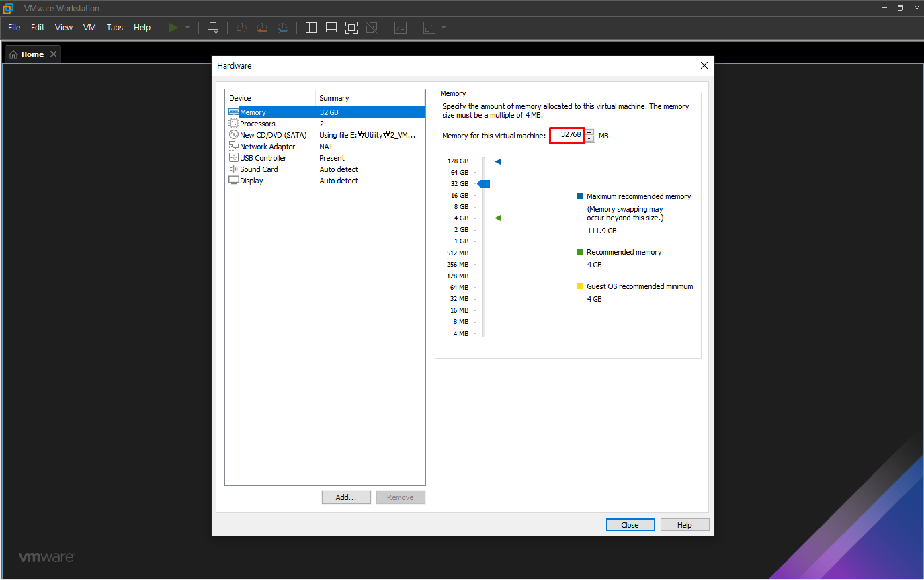924x580 pixels.
Task: Click the green recommended memory marker
Action: coord(498,218)
